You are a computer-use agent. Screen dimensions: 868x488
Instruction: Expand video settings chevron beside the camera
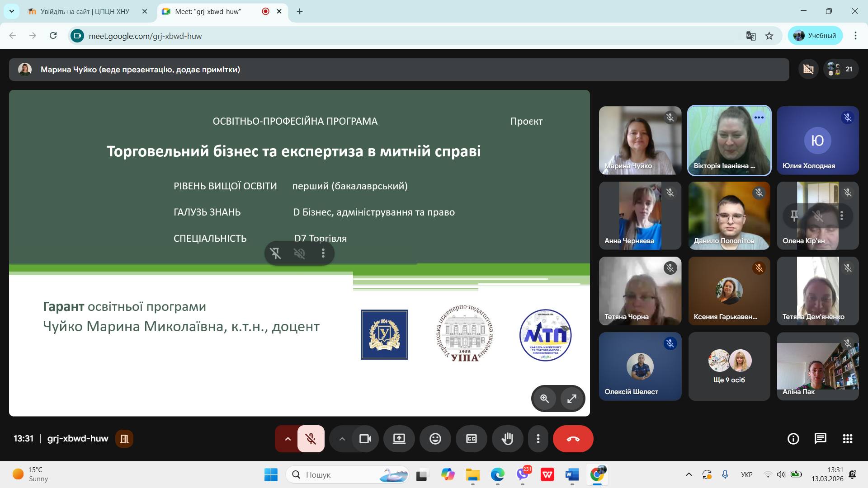point(342,439)
